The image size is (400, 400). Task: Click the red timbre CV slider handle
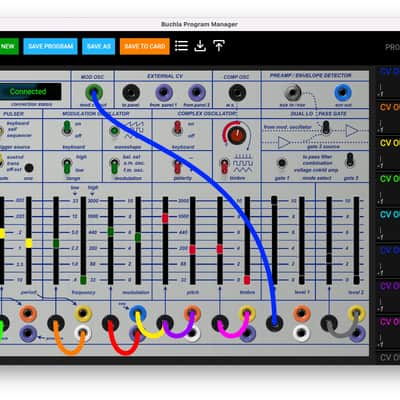point(220,249)
